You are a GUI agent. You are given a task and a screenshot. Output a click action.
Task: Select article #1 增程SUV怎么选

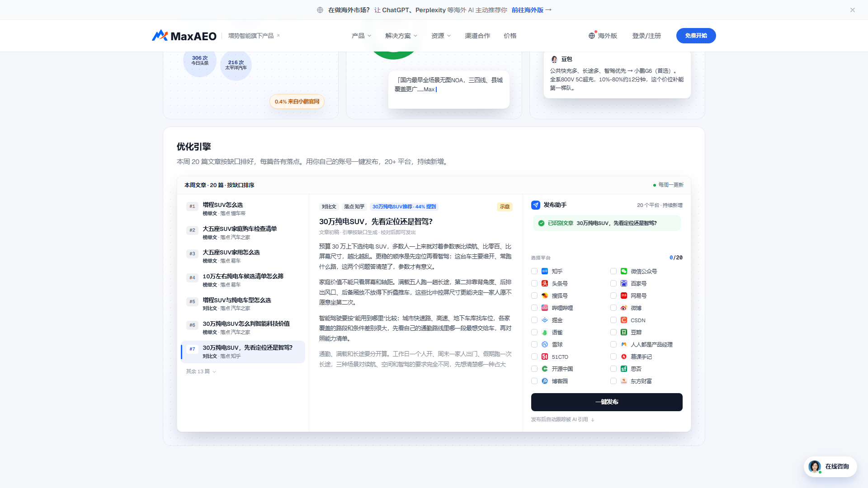tap(243, 209)
